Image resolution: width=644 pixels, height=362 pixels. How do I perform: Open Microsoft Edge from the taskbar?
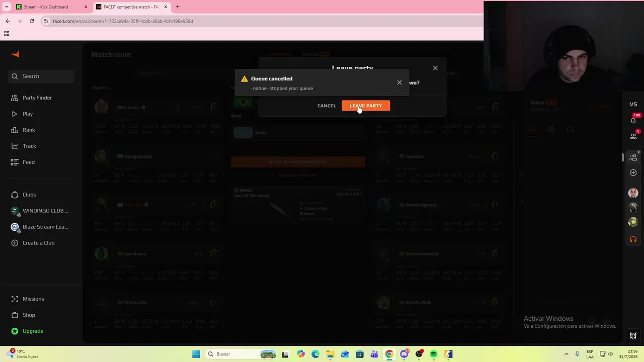pyautogui.click(x=315, y=354)
